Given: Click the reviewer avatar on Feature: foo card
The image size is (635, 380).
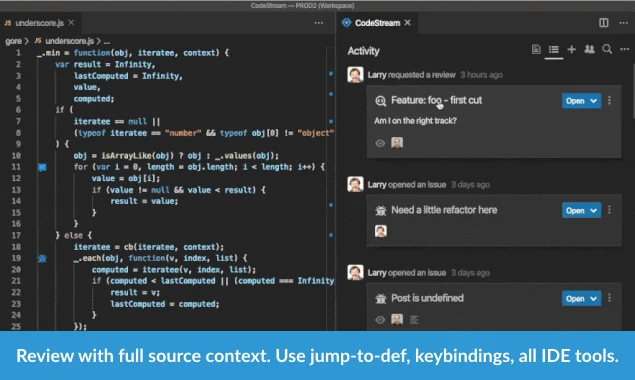Looking at the screenshot, I should (397, 143).
